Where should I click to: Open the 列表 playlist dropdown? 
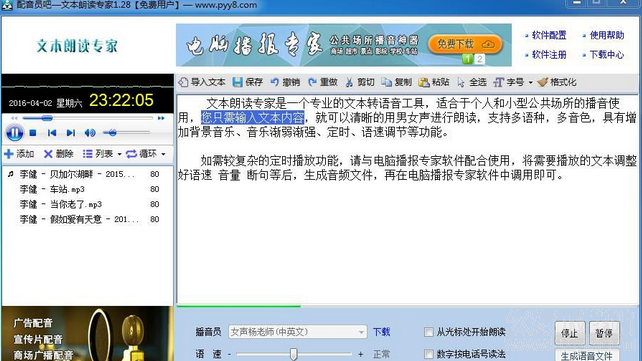click(x=102, y=154)
